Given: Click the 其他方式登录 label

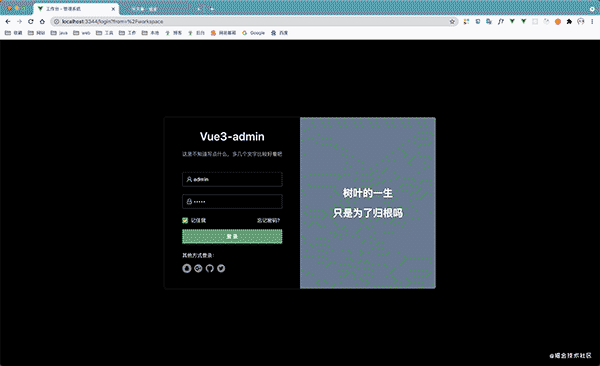Looking at the screenshot, I should pos(198,255).
